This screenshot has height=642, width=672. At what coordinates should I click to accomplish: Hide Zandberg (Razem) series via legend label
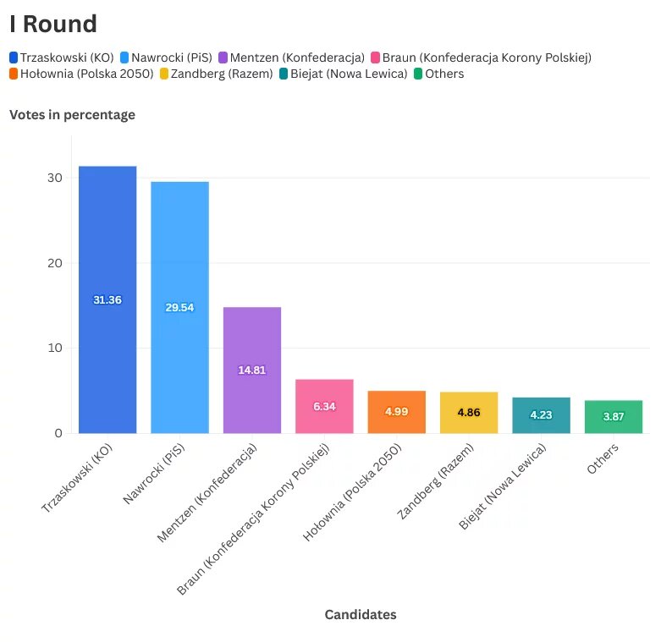coord(222,74)
